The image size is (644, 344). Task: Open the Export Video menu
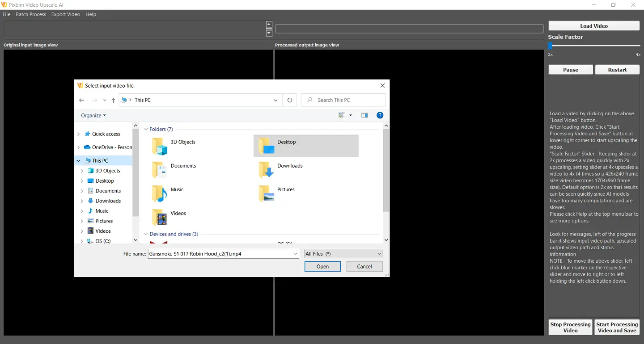click(x=65, y=14)
